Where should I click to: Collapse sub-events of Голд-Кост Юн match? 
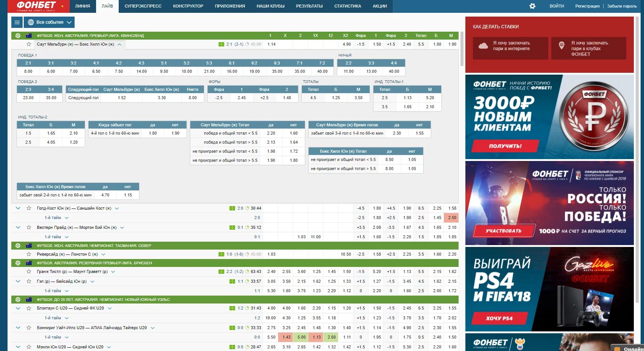pos(18,208)
